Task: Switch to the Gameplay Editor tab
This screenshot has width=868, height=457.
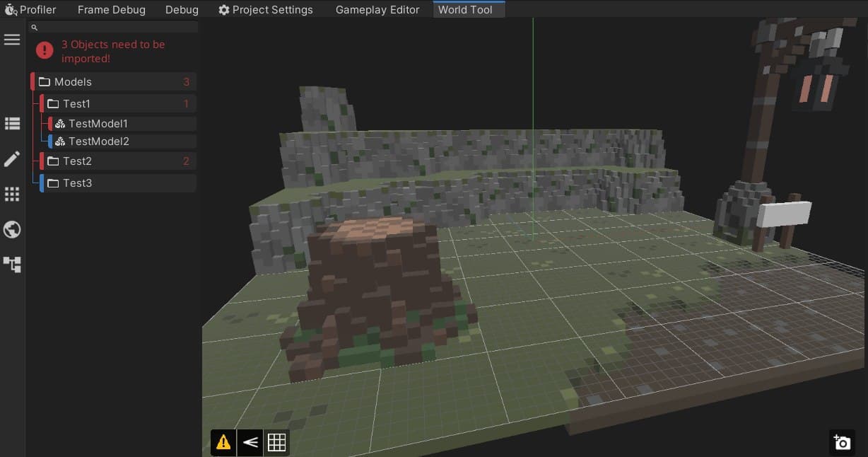Action: click(377, 10)
